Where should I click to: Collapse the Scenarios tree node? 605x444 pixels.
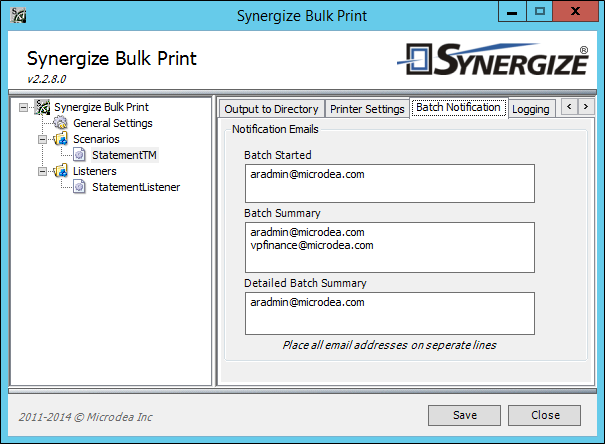point(42,139)
